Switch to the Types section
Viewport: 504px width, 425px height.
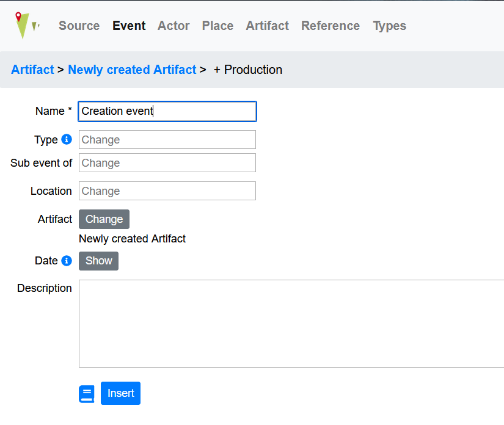click(389, 26)
